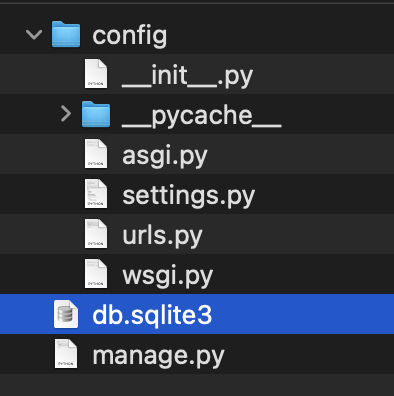Click the config folder icon
Image resolution: width=394 pixels, height=396 pixels.
point(66,34)
